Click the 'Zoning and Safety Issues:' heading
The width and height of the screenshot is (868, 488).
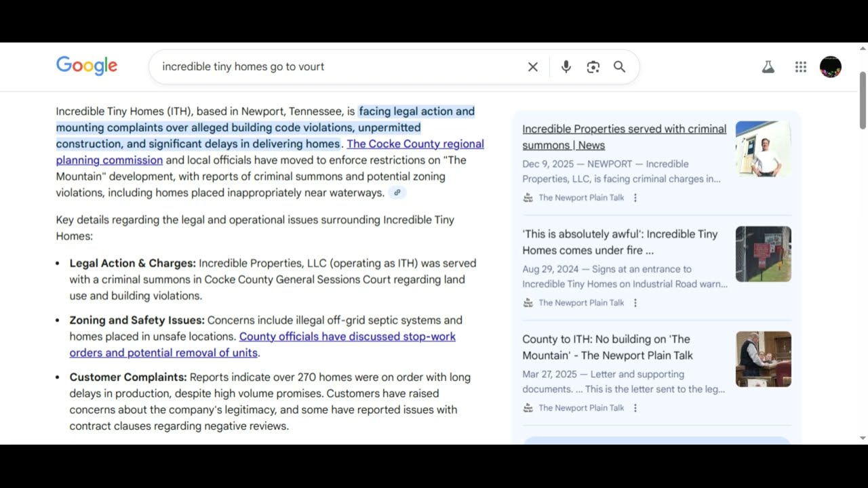click(137, 320)
